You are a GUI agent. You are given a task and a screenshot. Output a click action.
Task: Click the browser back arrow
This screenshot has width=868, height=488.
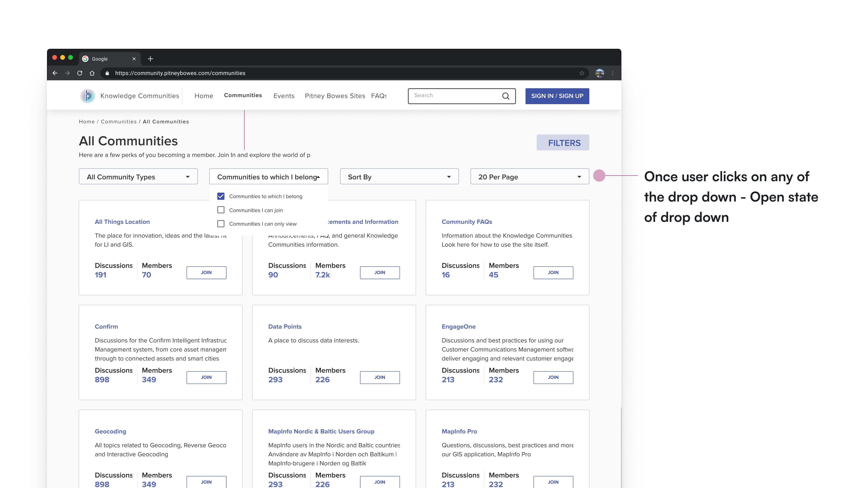point(55,73)
